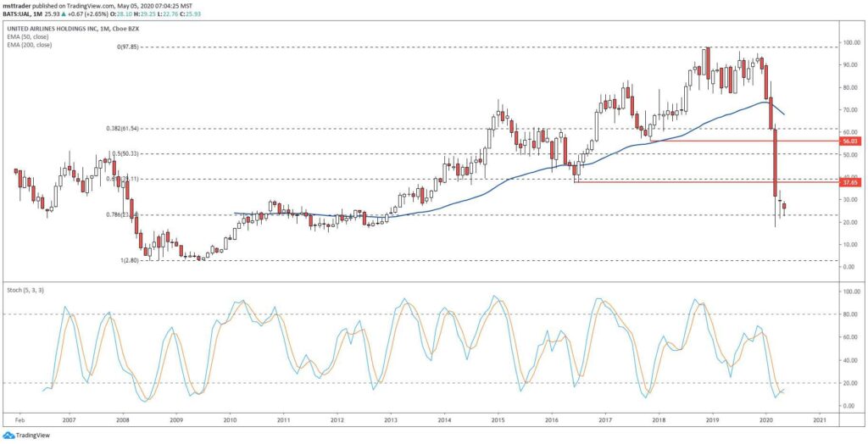Screen dimensions: 868x444
Task: Click the 2009 label on the time axis
Action: [x=176, y=421]
